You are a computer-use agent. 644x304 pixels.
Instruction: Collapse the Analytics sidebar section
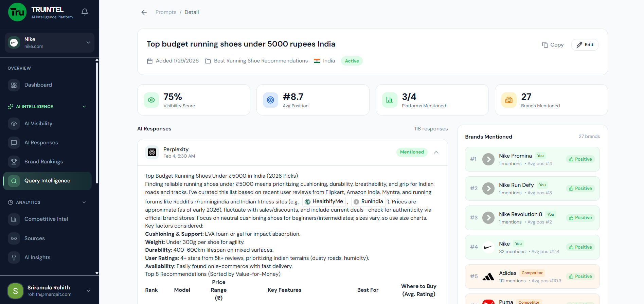tap(84, 202)
